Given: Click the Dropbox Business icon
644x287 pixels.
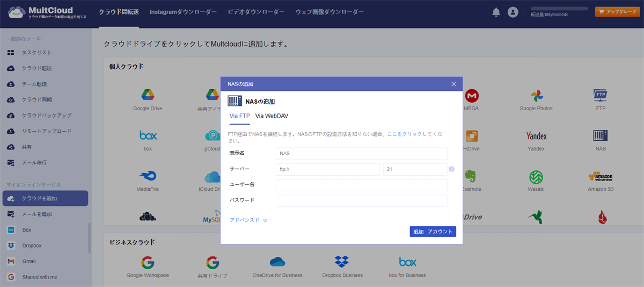Looking at the screenshot, I should [342, 262].
